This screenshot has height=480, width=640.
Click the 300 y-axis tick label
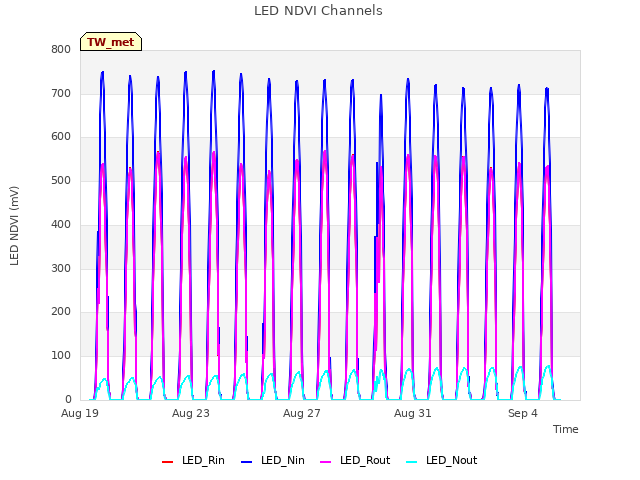coord(61,269)
